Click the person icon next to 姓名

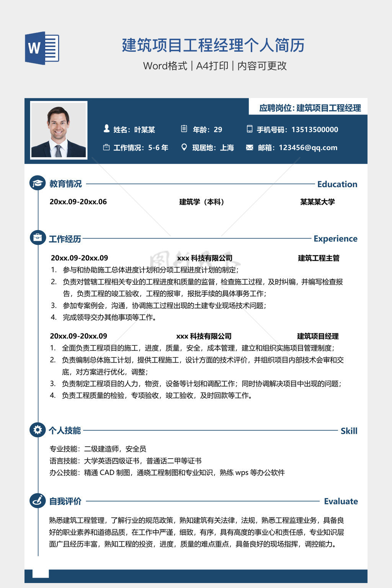click(x=106, y=129)
